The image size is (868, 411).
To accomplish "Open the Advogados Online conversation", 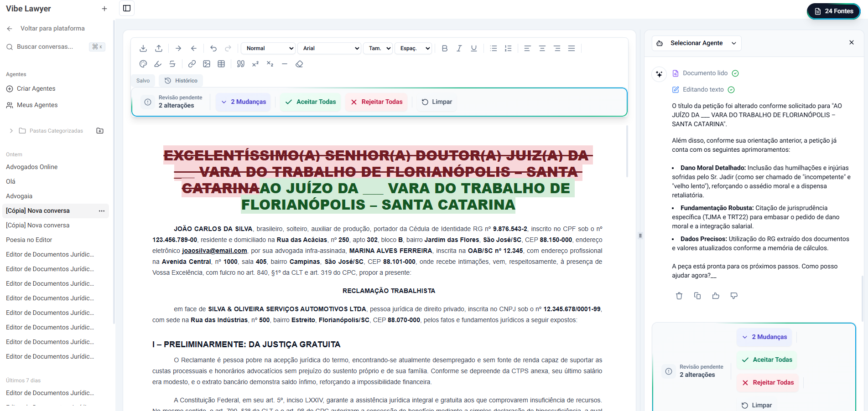I will pos(32,167).
